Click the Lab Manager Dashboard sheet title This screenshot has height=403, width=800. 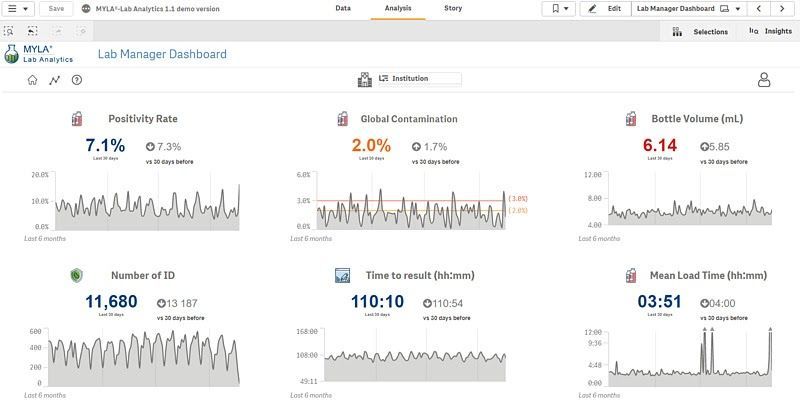tap(162, 54)
